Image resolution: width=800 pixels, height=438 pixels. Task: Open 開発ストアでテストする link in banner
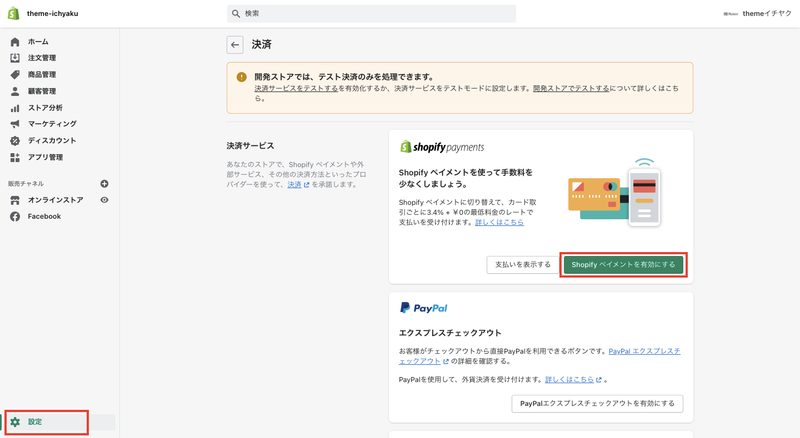pyautogui.click(x=571, y=88)
